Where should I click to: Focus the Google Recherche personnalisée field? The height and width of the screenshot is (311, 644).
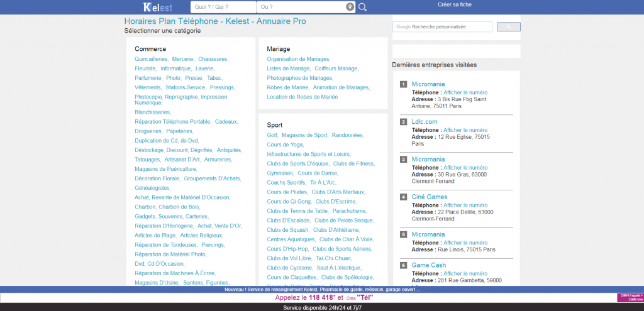tap(442, 26)
